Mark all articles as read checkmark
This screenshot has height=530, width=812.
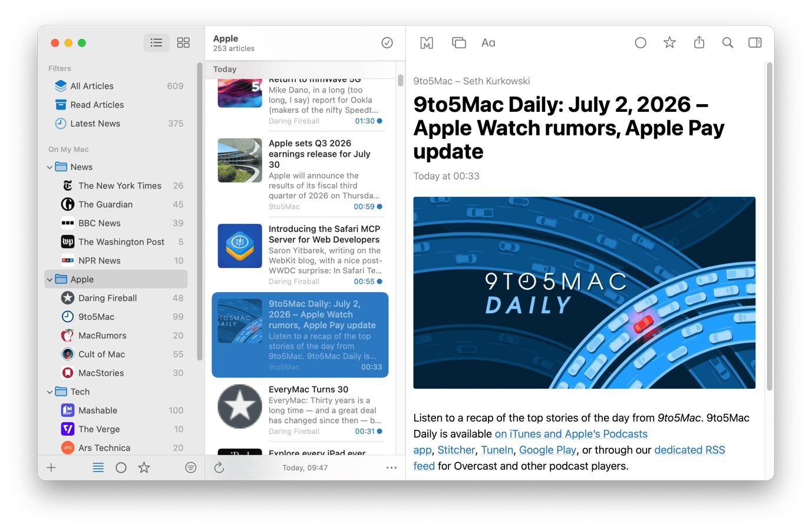[387, 42]
